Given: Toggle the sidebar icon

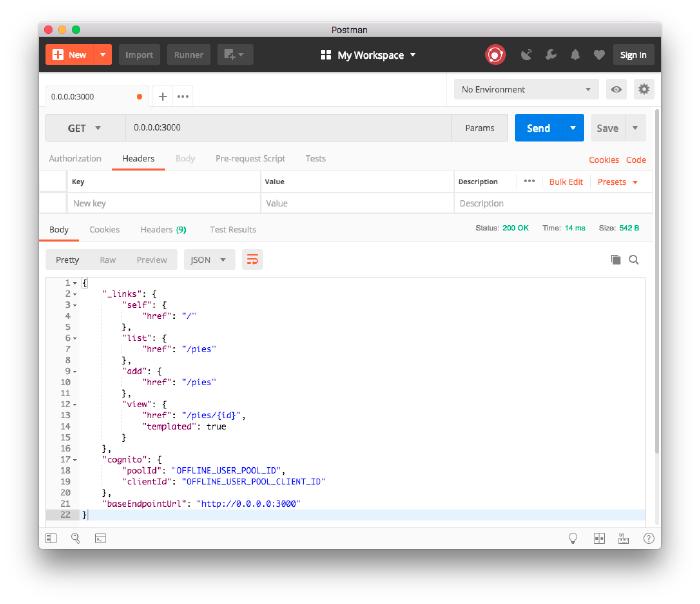Looking at the screenshot, I should 51,538.
